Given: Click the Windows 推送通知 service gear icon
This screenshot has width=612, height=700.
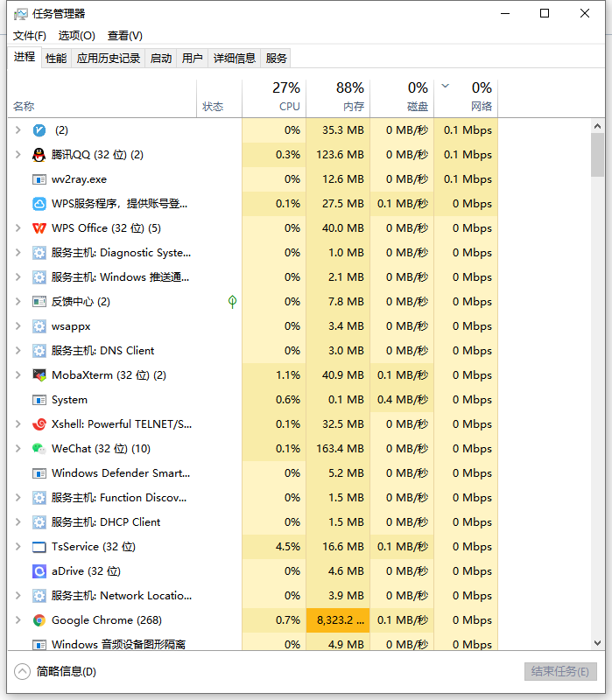Looking at the screenshot, I should (x=39, y=277).
